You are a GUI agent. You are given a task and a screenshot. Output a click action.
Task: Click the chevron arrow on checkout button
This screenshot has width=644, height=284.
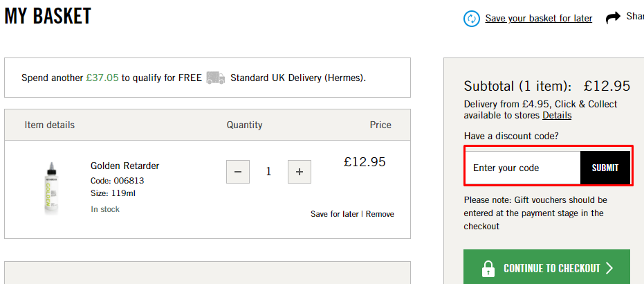coord(609,268)
